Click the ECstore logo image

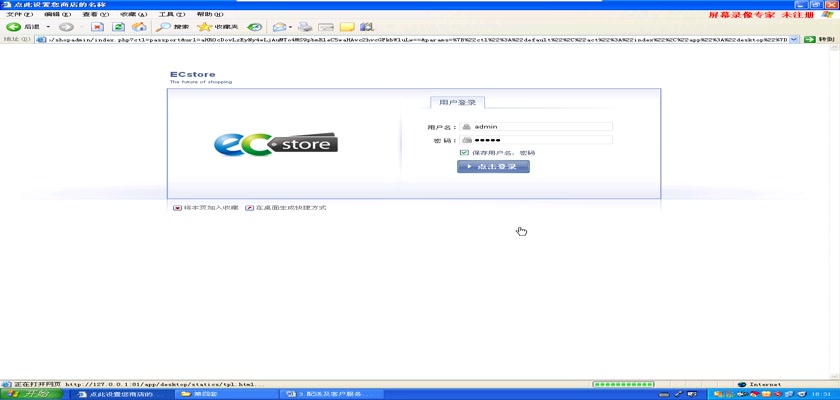click(276, 144)
